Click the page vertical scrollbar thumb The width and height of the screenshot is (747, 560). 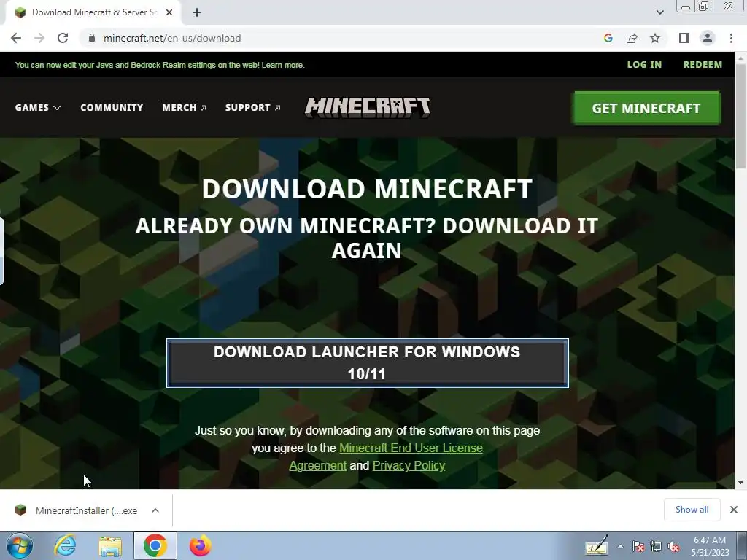click(740, 114)
